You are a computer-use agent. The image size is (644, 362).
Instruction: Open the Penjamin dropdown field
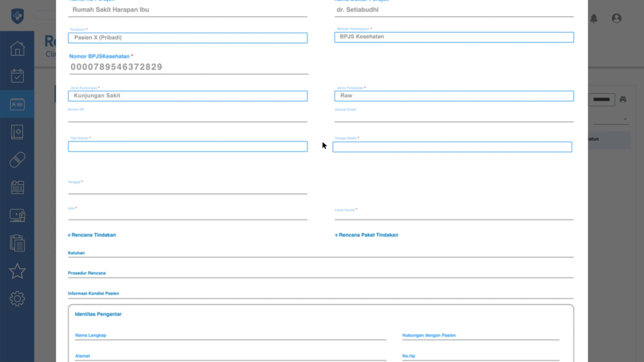point(188,38)
